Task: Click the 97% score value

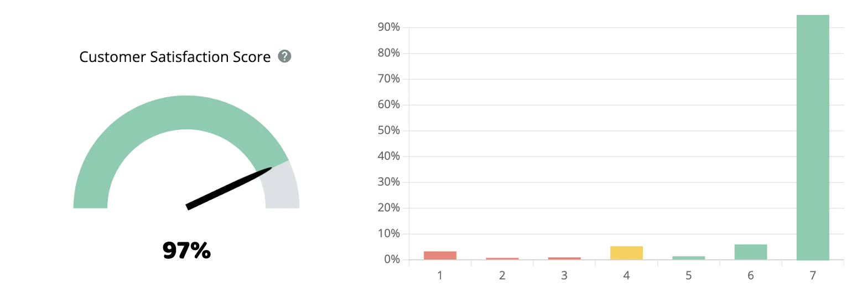Action: click(186, 251)
